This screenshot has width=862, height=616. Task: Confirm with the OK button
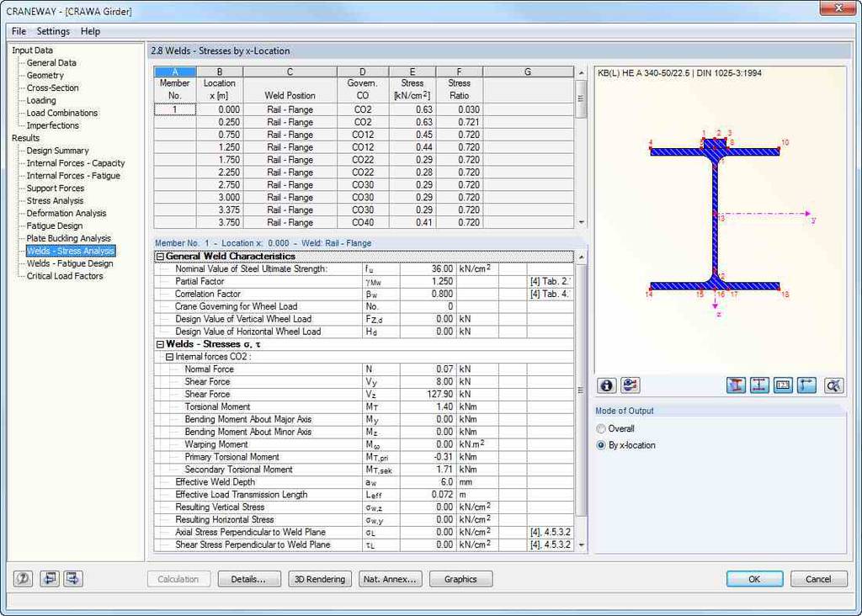pyautogui.click(x=755, y=579)
